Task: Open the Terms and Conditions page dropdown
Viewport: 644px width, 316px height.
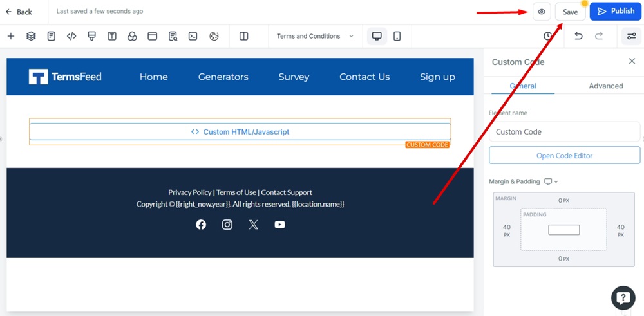Action: click(315, 36)
